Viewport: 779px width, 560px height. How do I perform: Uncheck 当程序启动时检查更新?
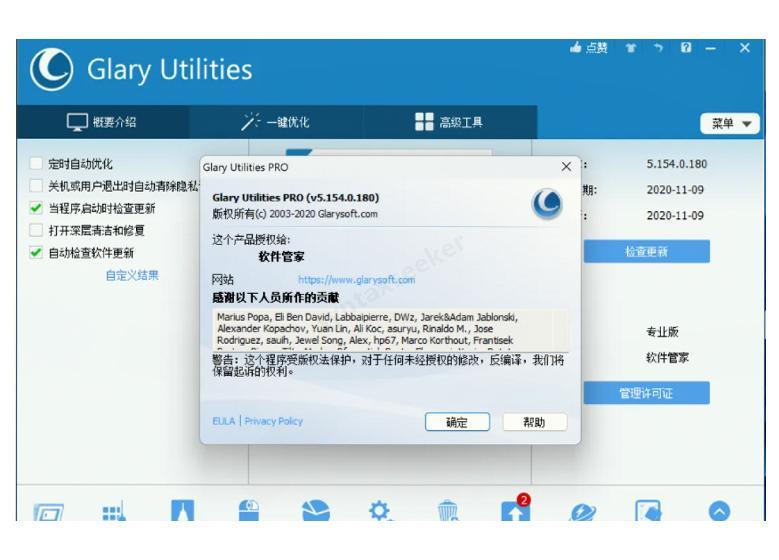36,208
